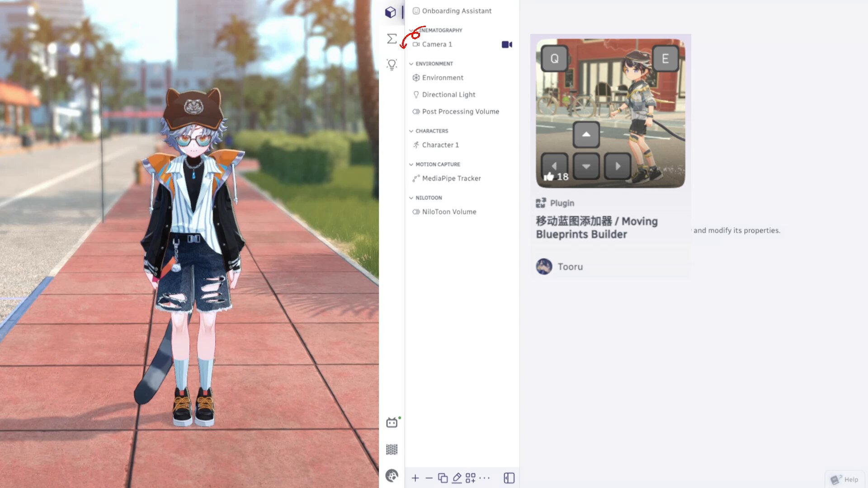Click the add-to-group grid icon
Screen dimensions: 868x488
(x=470, y=478)
